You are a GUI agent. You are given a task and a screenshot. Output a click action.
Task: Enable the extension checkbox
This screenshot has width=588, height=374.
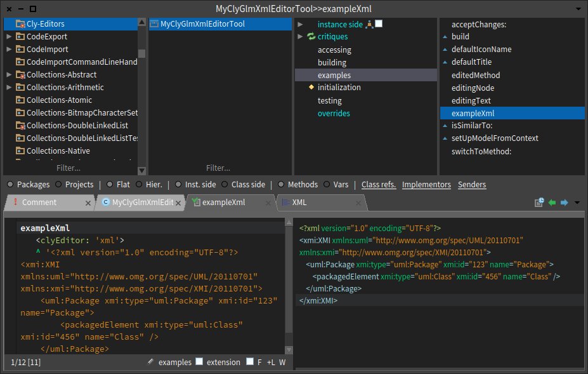(x=199, y=362)
